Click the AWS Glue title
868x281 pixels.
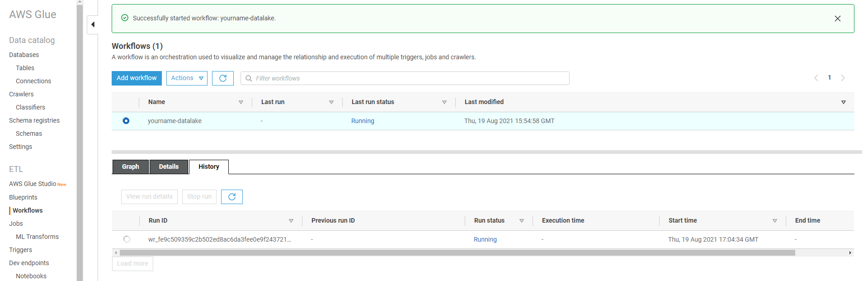[x=33, y=14]
